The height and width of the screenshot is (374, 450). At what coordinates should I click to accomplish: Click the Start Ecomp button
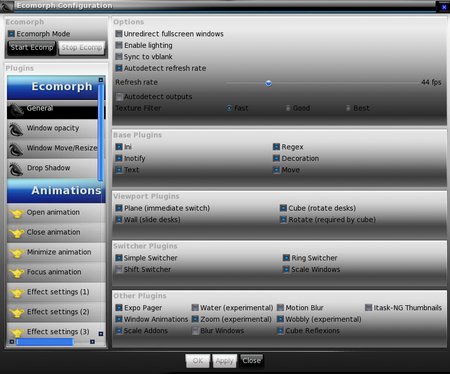32,48
